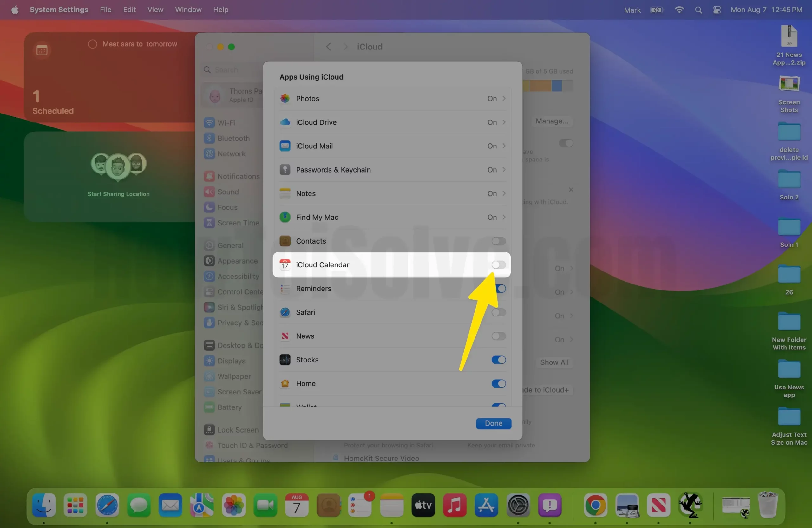The image size is (812, 528).
Task: Open the Window menu
Action: coord(188,10)
